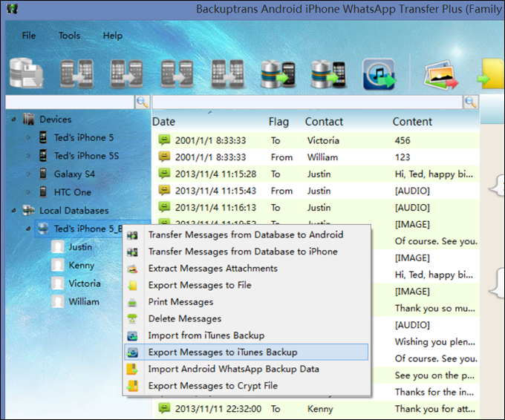505x420 pixels.
Task: Select Kenny message dated 2013/11/11 22:32:00
Action: (317, 409)
